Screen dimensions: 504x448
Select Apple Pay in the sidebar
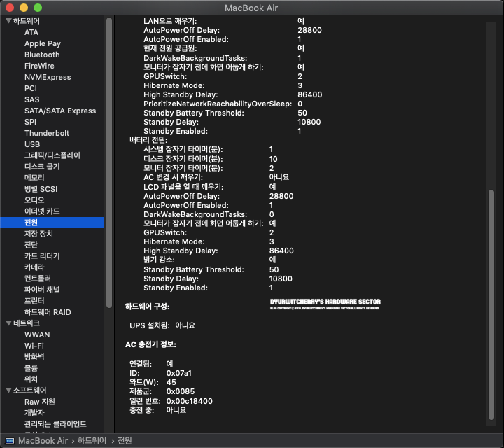(x=43, y=43)
